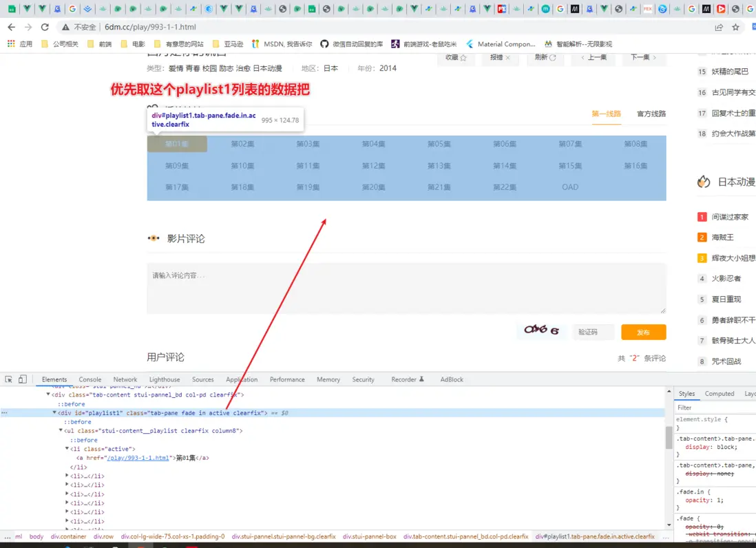Image resolution: width=756 pixels, height=548 pixels.
Task: Open the DevTools AdBlock tab
Action: click(451, 379)
